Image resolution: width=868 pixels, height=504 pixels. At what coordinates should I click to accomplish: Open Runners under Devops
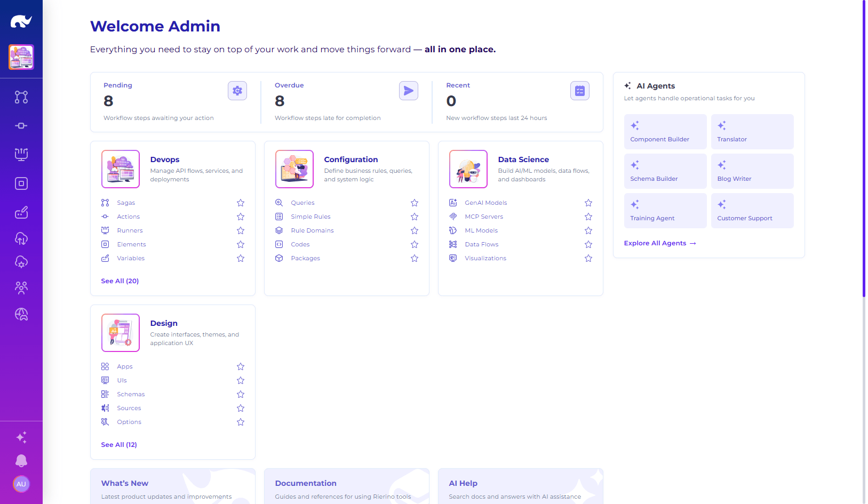[x=130, y=230]
